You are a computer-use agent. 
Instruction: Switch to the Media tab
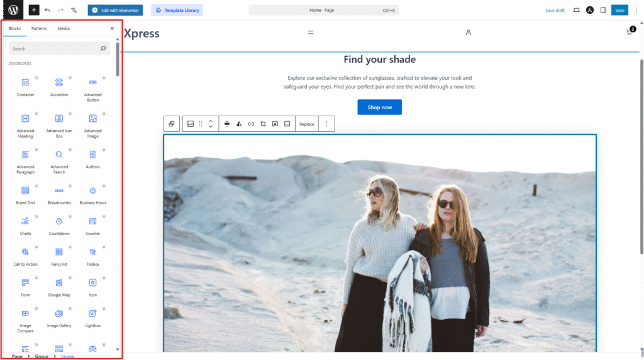[64, 28]
